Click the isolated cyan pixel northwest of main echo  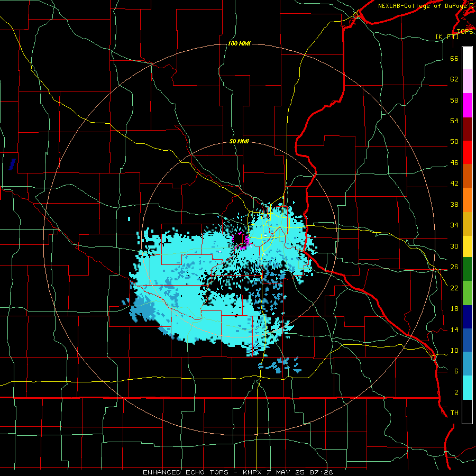[x=129, y=218]
